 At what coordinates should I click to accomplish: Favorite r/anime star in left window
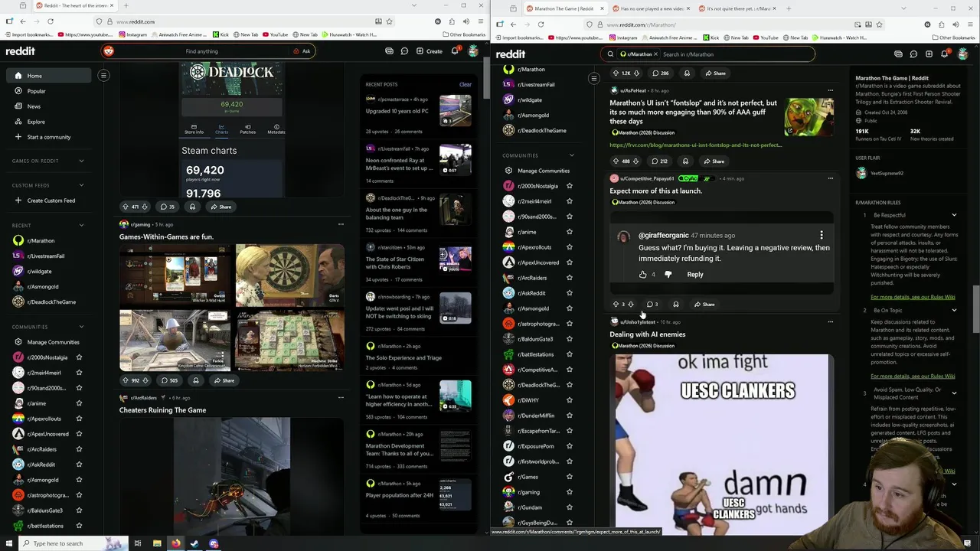pyautogui.click(x=79, y=403)
